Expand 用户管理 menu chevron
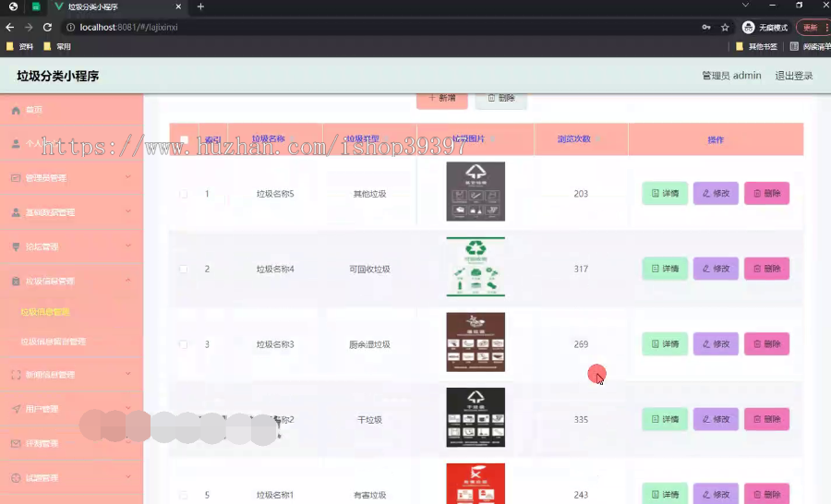The image size is (831, 504). click(127, 408)
